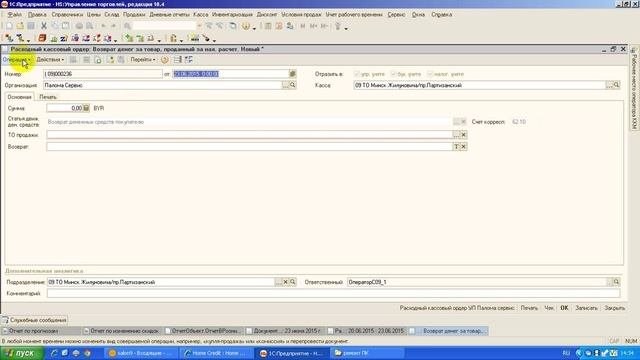Clear Подразделение field using X icon
Image resolution: width=640 pixels, height=360 pixels.
(286, 282)
